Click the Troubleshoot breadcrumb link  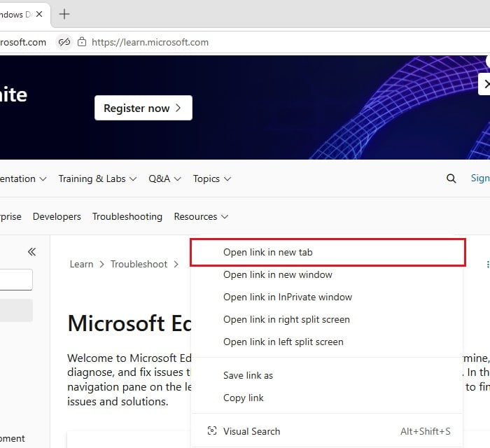point(139,265)
